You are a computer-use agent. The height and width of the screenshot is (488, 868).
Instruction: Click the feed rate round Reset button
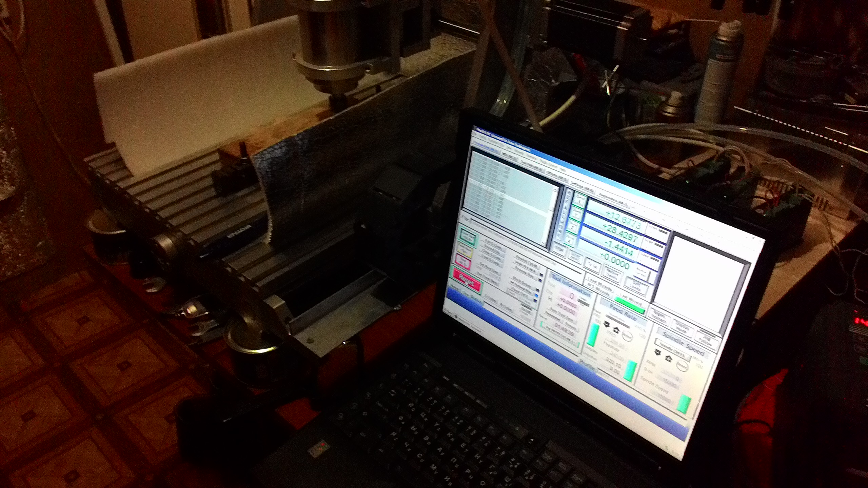pyautogui.click(x=628, y=337)
